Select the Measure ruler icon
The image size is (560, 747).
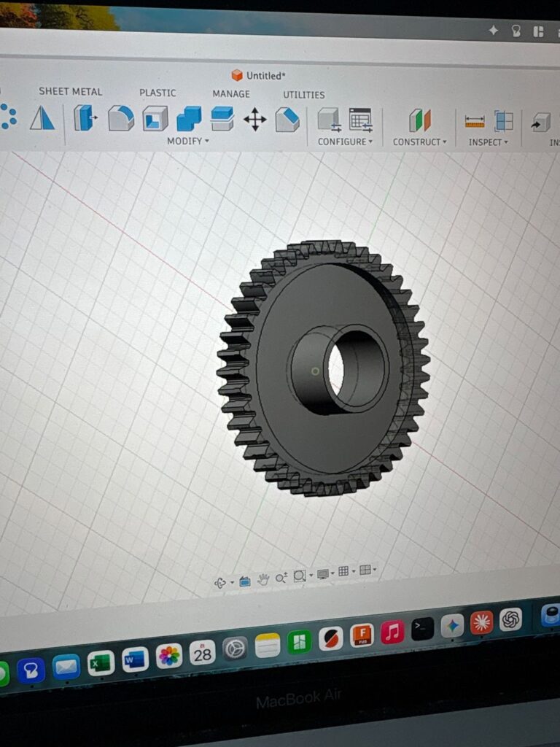475,122
